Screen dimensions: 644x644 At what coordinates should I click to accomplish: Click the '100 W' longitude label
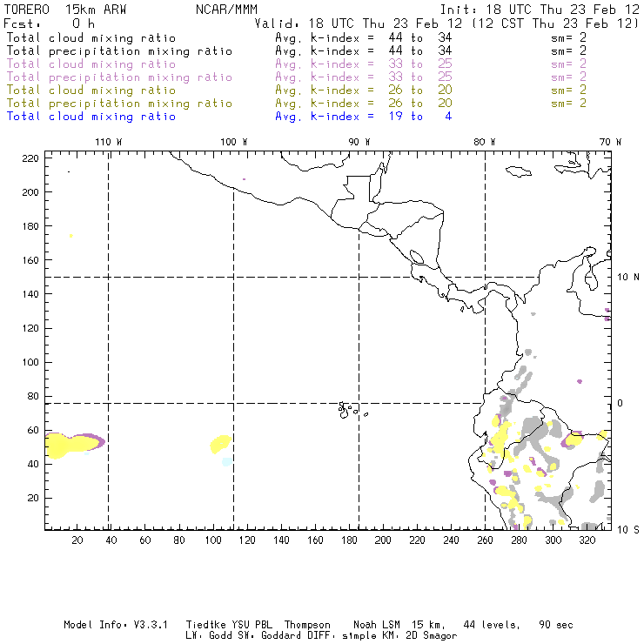(x=234, y=142)
